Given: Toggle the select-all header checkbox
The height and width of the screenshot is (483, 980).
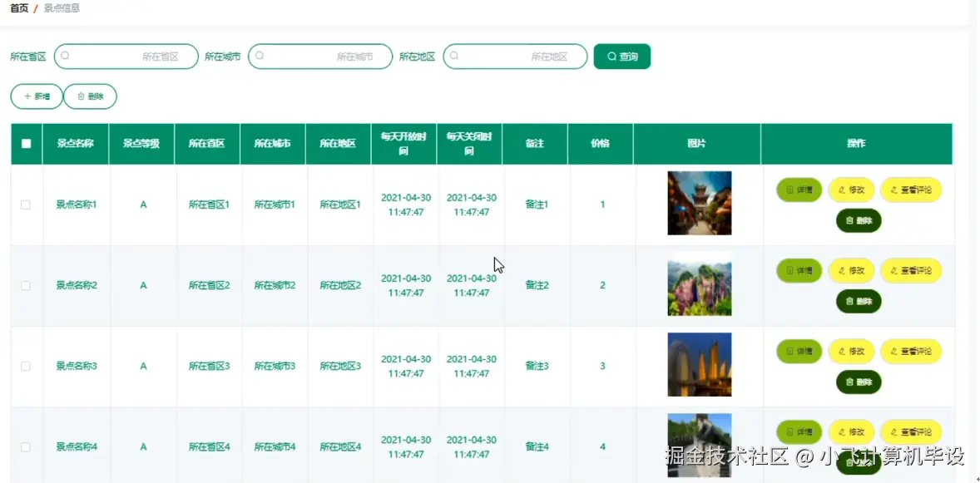Looking at the screenshot, I should tap(27, 143).
